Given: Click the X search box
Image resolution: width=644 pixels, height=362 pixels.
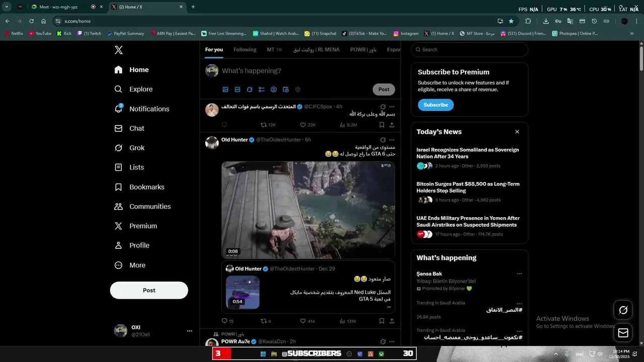Looking at the screenshot, I should [469, 50].
